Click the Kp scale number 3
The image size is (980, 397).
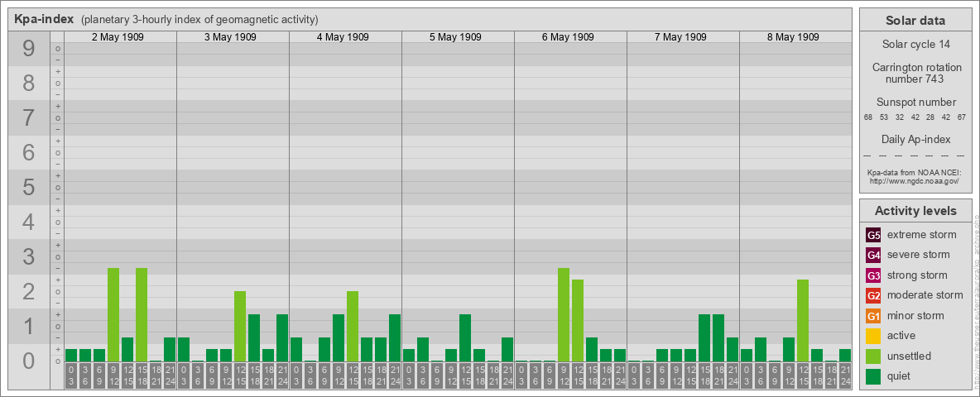point(28,256)
